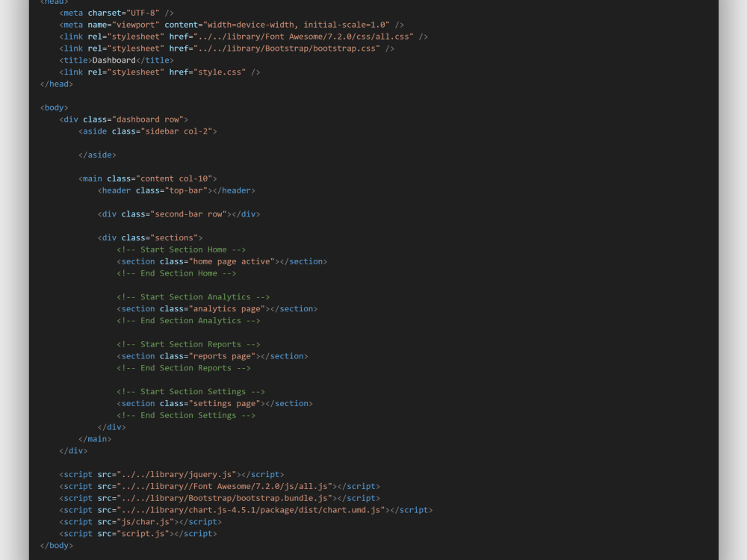Image resolution: width=747 pixels, height=560 pixels.
Task: Click the meta charset="UTF-8" line
Action: point(117,13)
